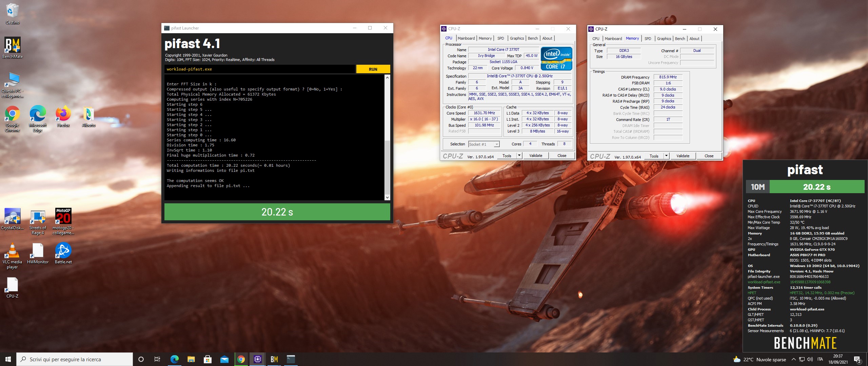
Task: Open Graphics tab in left CPU-Z window
Action: [x=517, y=38]
